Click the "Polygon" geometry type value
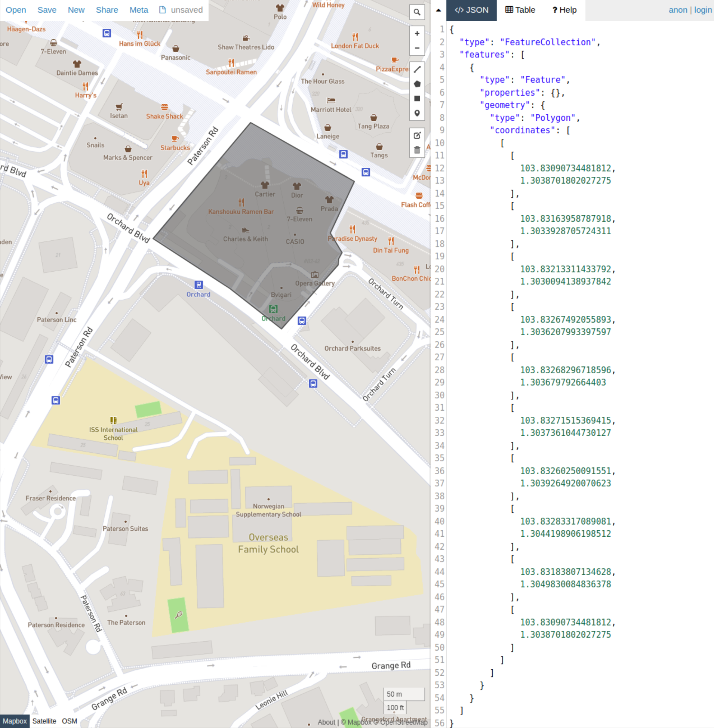The width and height of the screenshot is (714, 728). pyautogui.click(x=553, y=118)
